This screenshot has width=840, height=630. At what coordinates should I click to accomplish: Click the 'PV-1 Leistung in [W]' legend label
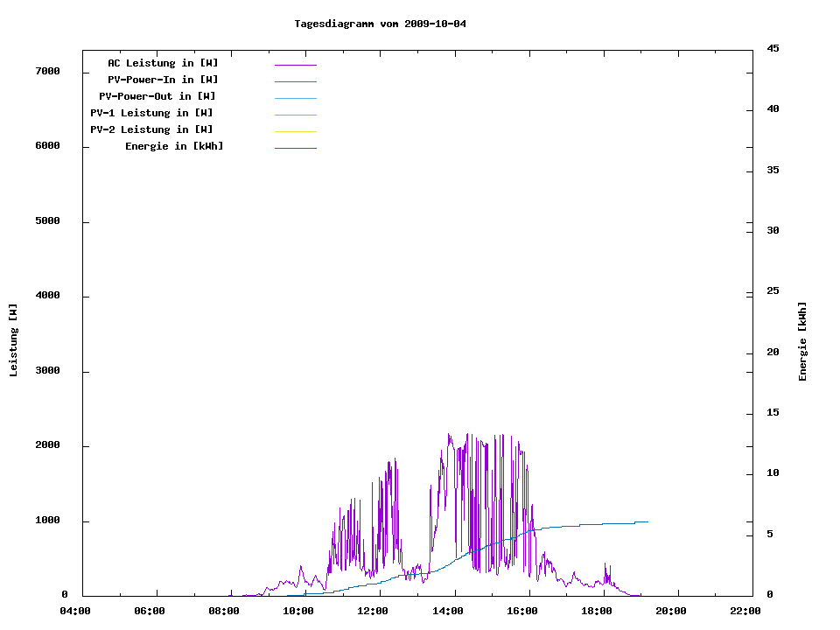tap(151, 113)
